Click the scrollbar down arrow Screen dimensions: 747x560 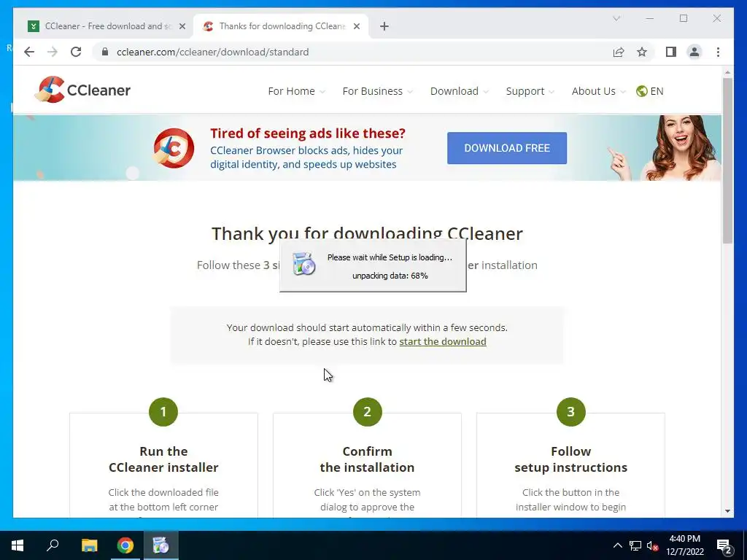point(727,511)
